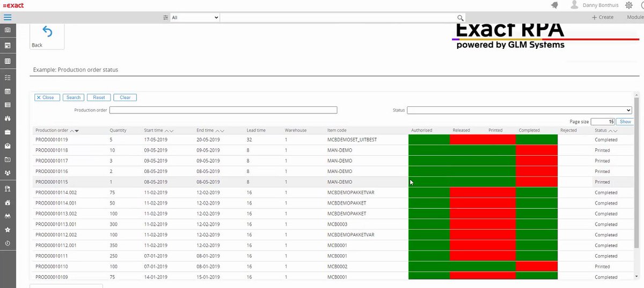644x288 pixels.
Task: Click the Item code column header
Action: pyautogui.click(x=336, y=131)
